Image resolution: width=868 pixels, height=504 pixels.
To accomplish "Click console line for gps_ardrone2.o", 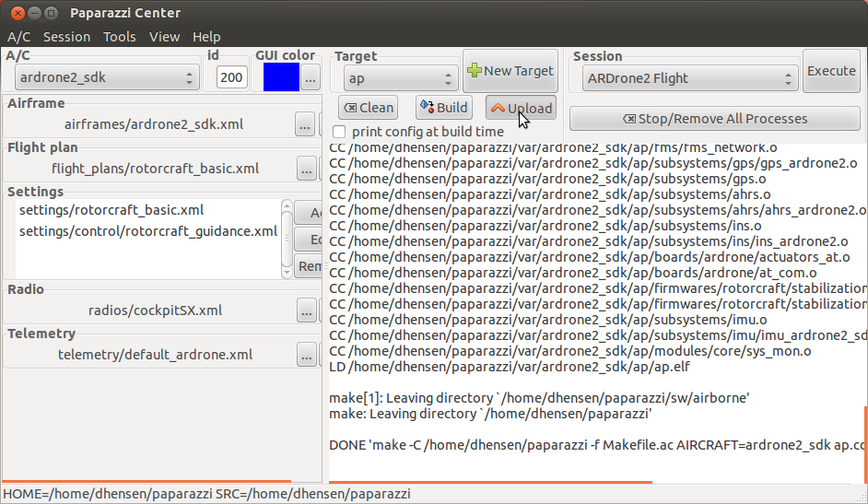I will [592, 163].
